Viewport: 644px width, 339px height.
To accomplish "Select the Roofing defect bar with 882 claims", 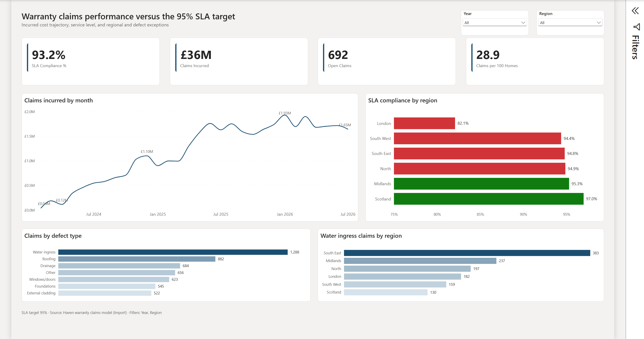I will [137, 259].
